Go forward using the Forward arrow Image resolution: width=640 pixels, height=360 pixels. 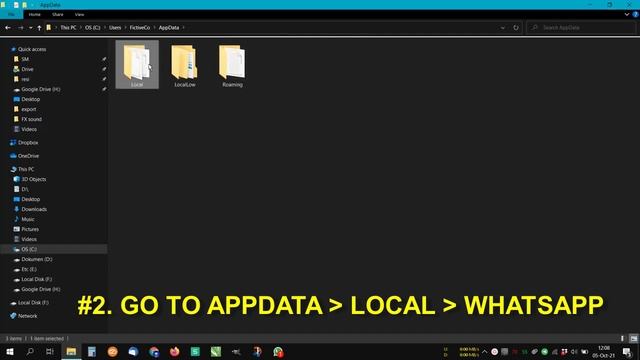click(20, 28)
